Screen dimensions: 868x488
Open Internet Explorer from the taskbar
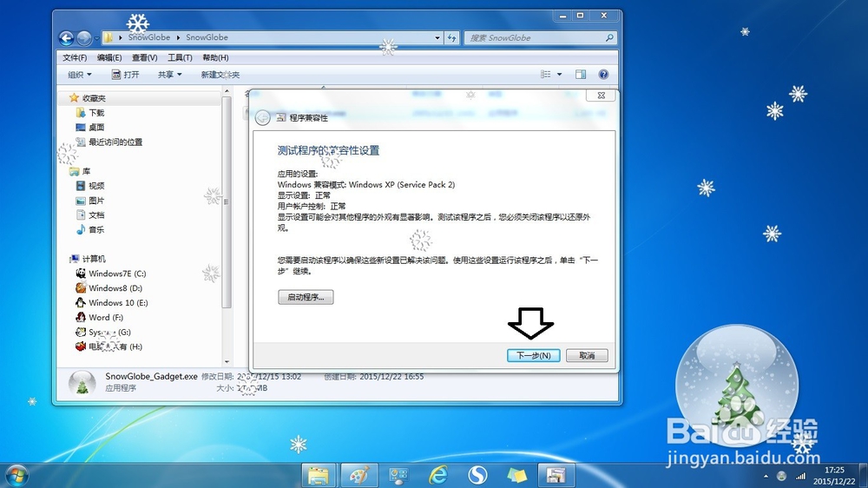438,475
